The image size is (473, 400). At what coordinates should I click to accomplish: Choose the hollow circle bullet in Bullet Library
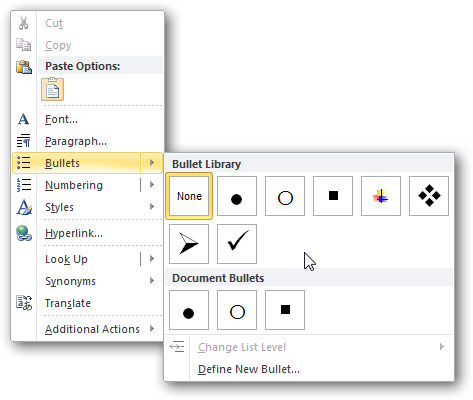285,196
